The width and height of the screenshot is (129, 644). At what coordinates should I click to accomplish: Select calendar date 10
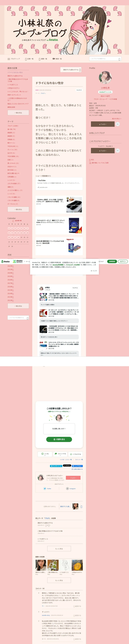point(15,233)
